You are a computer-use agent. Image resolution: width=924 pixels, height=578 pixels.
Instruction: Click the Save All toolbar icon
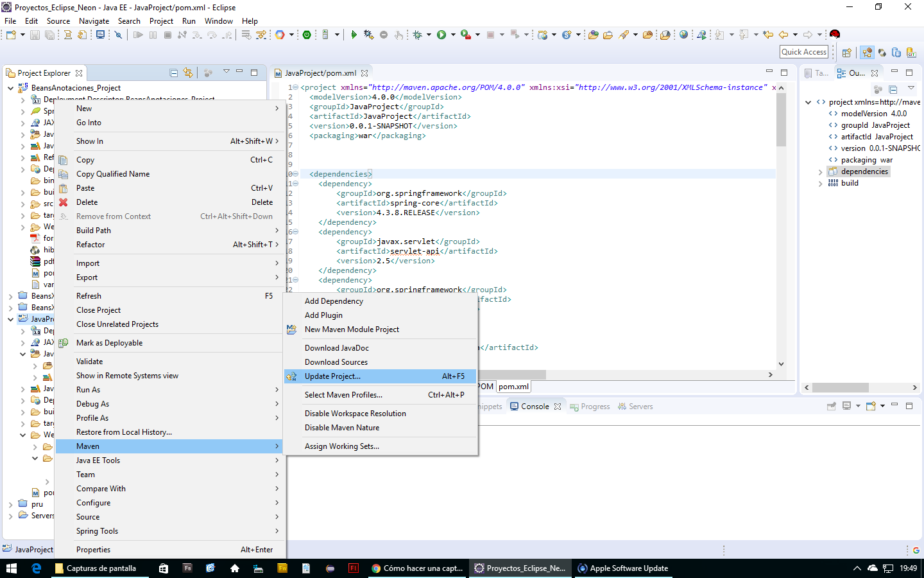(49, 35)
